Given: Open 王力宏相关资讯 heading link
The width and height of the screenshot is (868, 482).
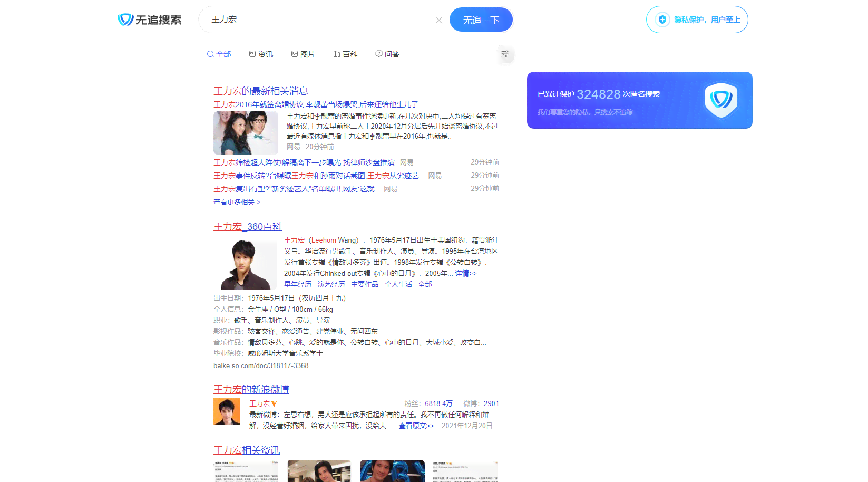Looking at the screenshot, I should (x=247, y=450).
